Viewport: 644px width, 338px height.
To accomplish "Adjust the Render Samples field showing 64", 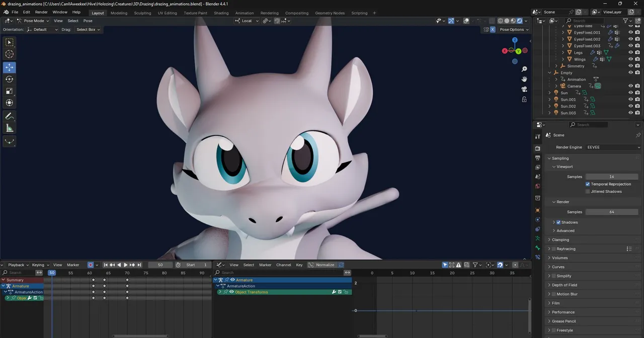I will pyautogui.click(x=611, y=212).
